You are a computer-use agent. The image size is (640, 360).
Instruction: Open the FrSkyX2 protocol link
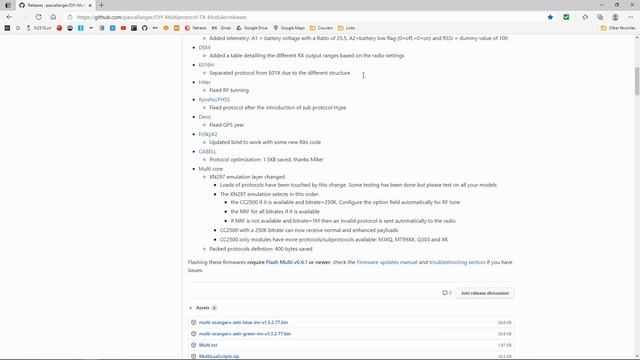(x=208, y=134)
